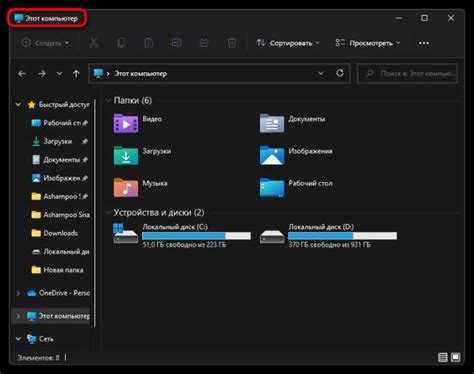
Task: Click Этот компьютер path in address bar
Action: [141, 74]
